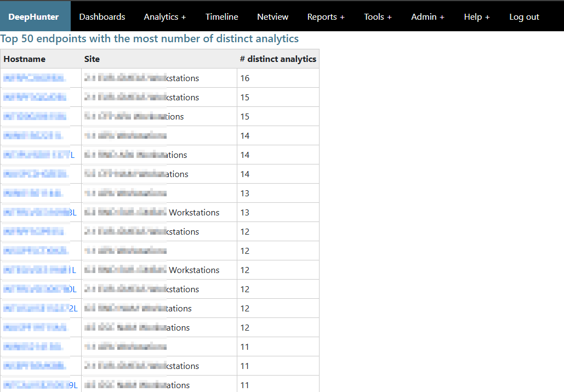Click the 'Top 50 endpoints' page heading
564x392 pixels.
pyautogui.click(x=149, y=38)
